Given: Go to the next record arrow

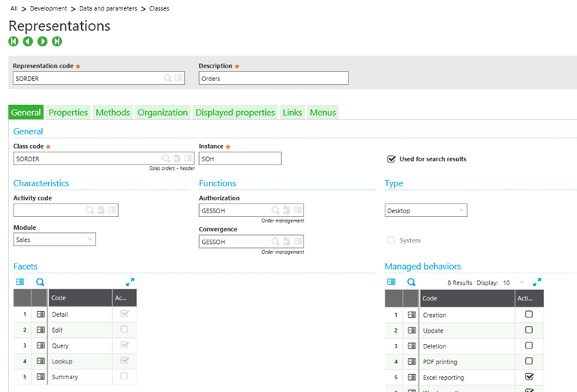Looking at the screenshot, I should point(43,41).
